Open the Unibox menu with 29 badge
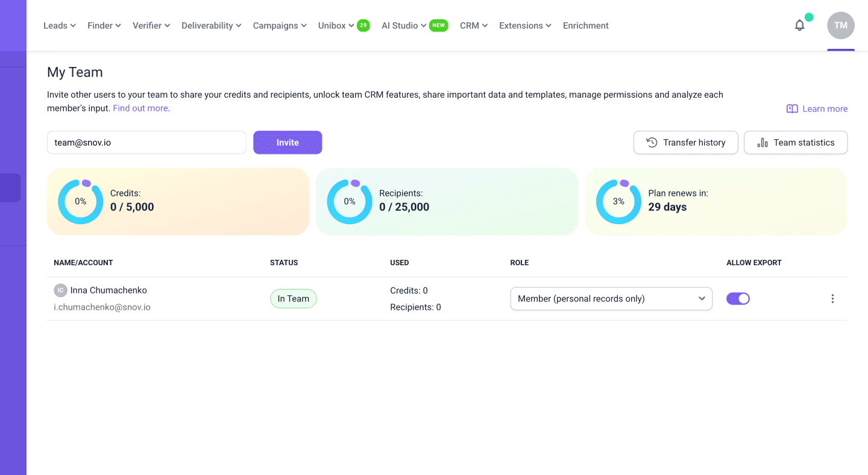The height and width of the screenshot is (475, 868). pos(336,25)
